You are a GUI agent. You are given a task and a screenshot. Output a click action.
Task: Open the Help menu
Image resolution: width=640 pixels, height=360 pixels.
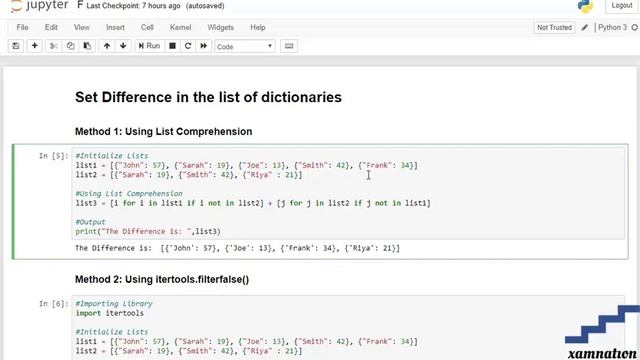click(258, 27)
